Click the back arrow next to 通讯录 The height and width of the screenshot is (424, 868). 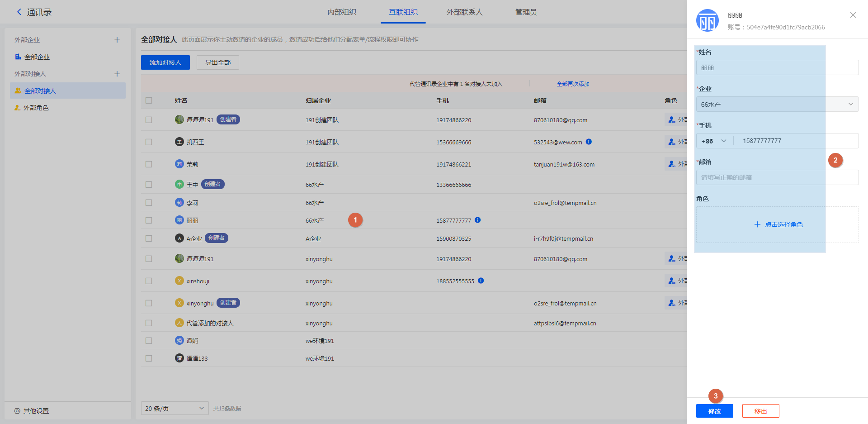19,12
